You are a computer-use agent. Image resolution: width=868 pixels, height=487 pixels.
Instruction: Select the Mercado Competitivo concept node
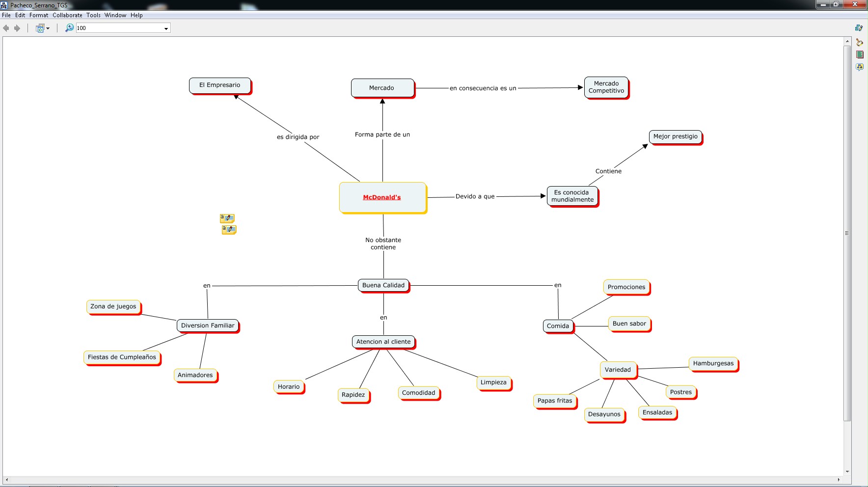[606, 87]
